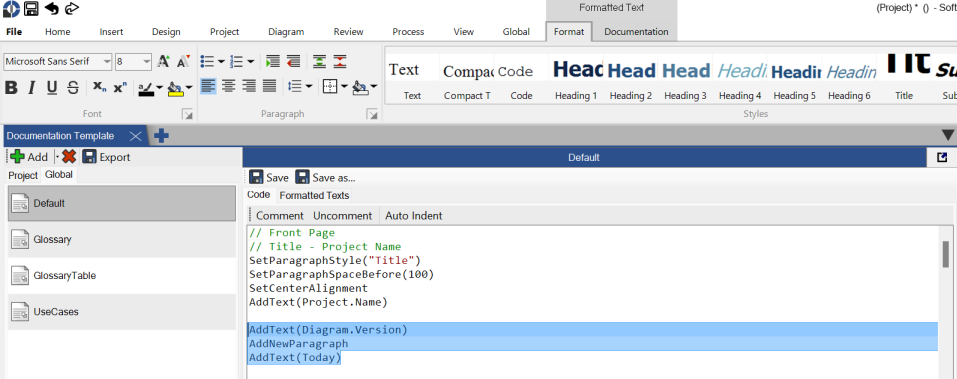This screenshot has width=957, height=379.
Task: Click the line spacing icon
Action: 295,86
